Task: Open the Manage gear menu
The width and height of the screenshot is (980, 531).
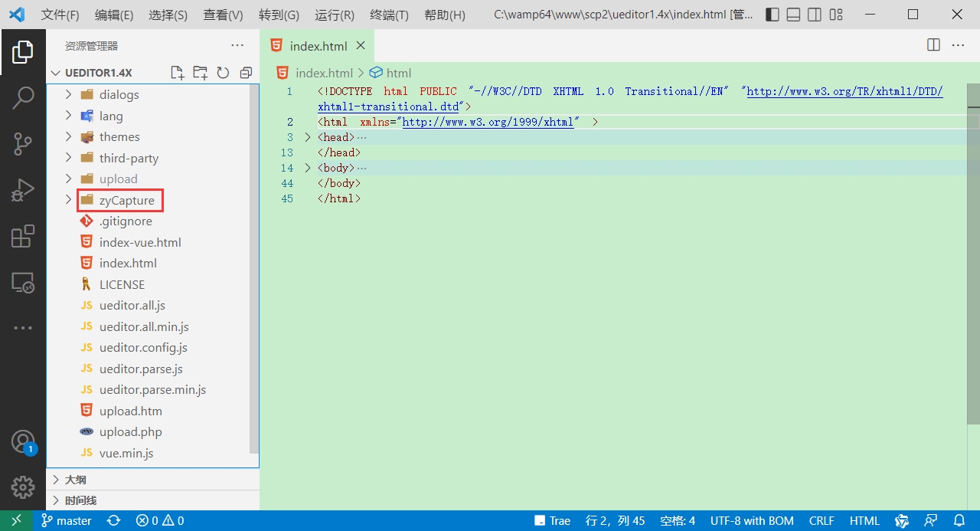Action: (x=23, y=487)
